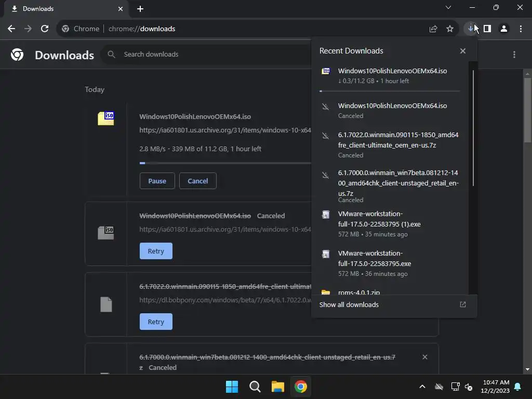
Task: Click the muted volume tray icon
Action: 469,387
